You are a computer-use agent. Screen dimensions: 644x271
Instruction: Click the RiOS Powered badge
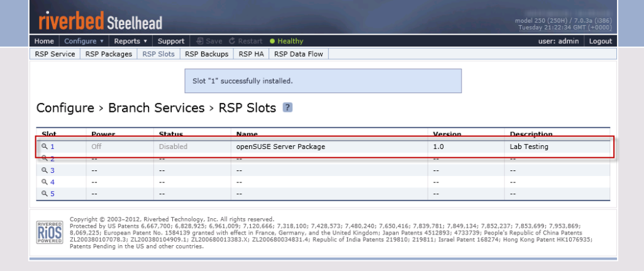point(50,233)
